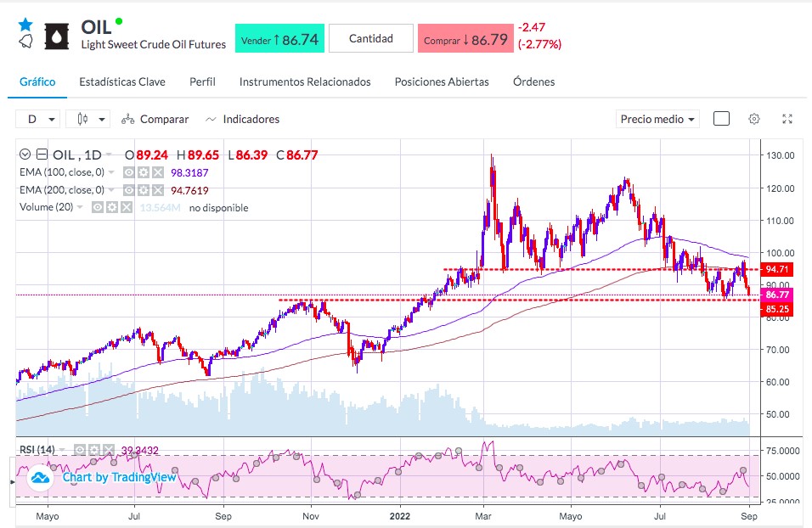Remove the RSI (14) indicator
Viewport: 812px width, 528px height.
click(x=108, y=450)
